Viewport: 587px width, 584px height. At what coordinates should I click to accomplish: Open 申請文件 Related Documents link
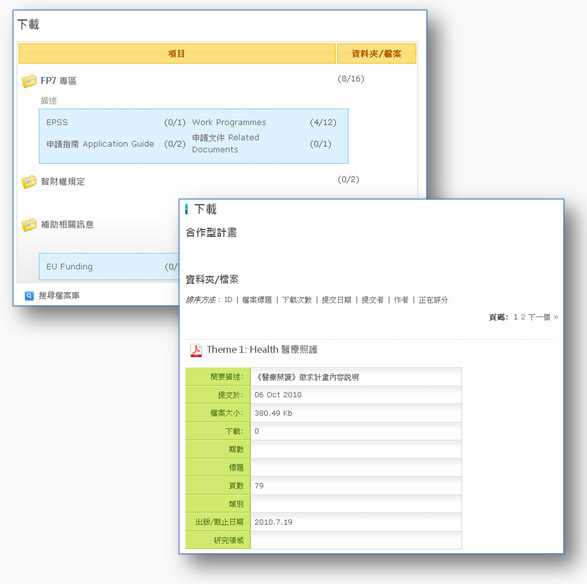pos(226,143)
